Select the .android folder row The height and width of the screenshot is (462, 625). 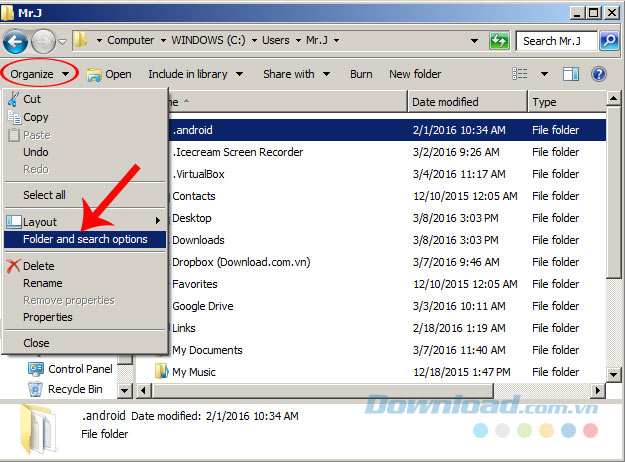387,130
